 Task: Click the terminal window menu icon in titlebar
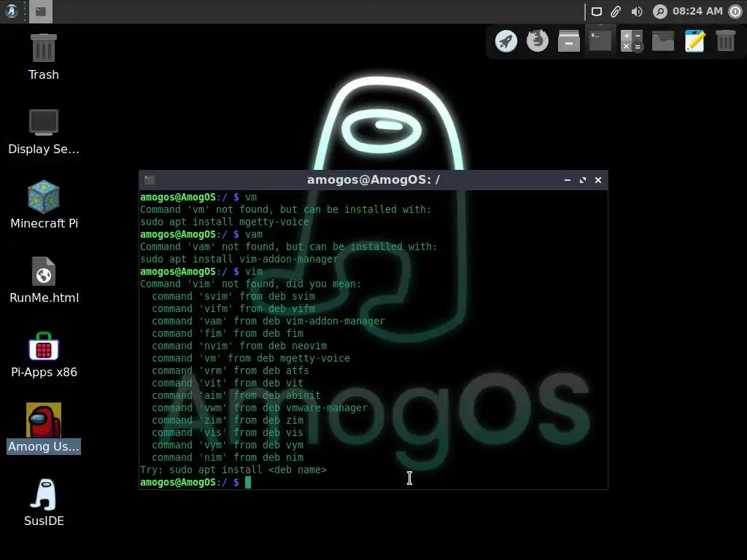[x=150, y=180]
